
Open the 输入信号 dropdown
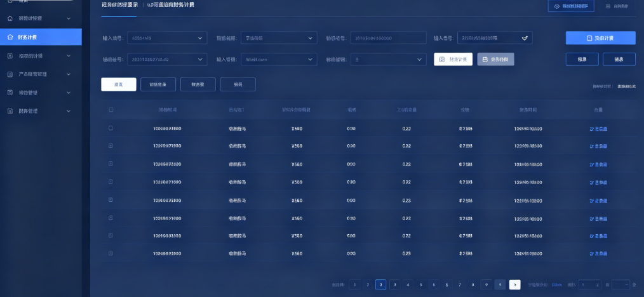(x=166, y=38)
